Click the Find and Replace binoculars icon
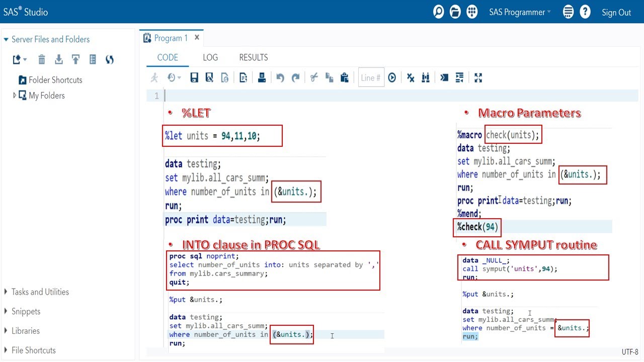Image resolution: width=644 pixels, height=362 pixels. (426, 77)
